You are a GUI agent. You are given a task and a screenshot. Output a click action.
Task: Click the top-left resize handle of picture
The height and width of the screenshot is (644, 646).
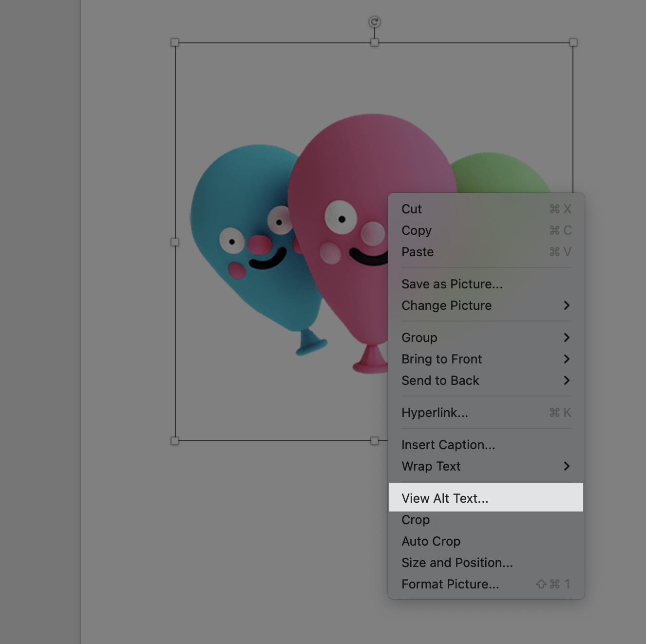[x=175, y=43]
